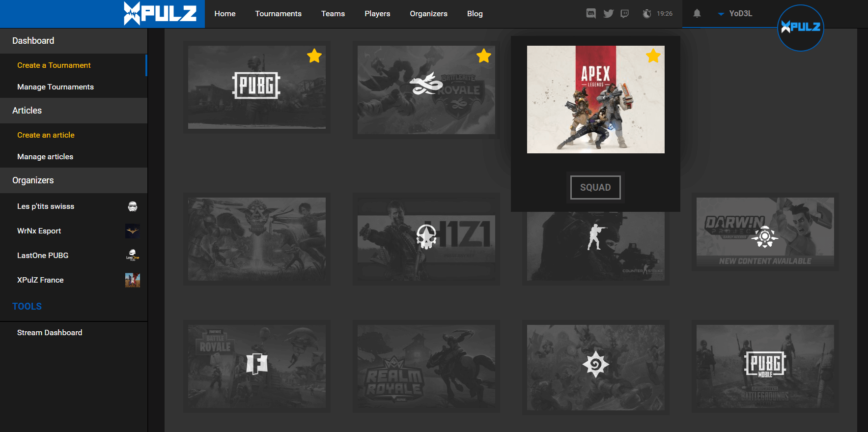This screenshot has height=432, width=868.
Task: Select the Darwin Project game card
Action: tap(765, 232)
